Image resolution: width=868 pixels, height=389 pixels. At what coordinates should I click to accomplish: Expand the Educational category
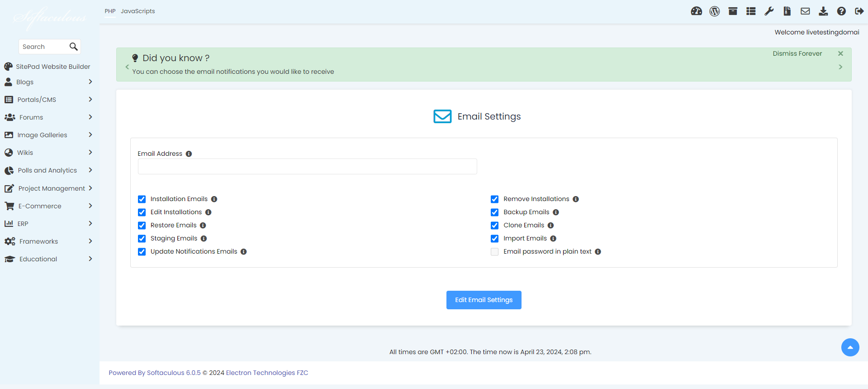(x=48, y=259)
